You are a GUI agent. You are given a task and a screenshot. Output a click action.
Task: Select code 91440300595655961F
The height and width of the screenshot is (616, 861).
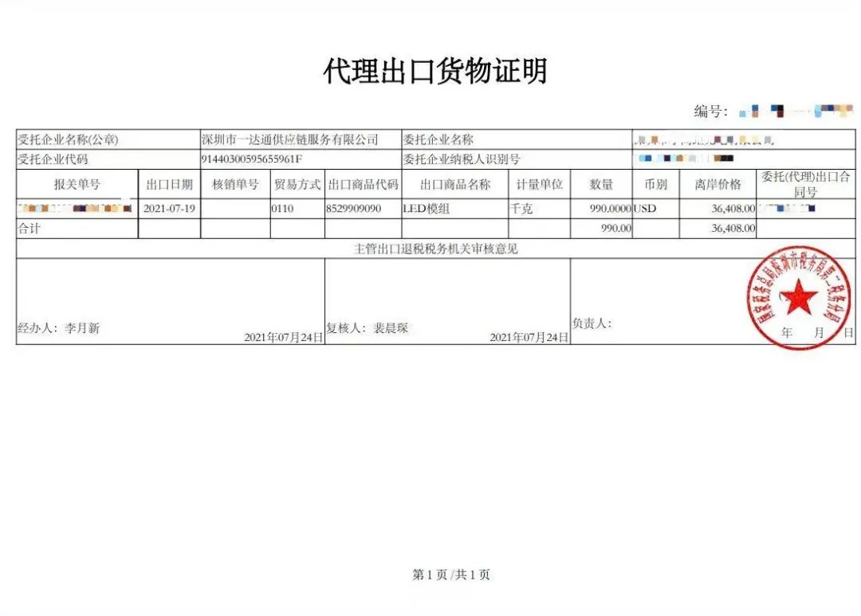(252, 159)
